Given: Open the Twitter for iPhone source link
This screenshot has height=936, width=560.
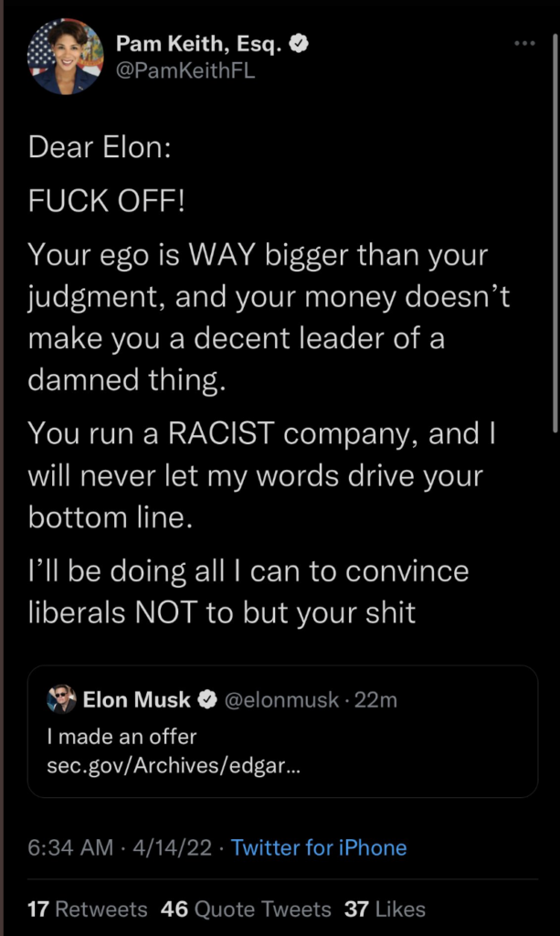Looking at the screenshot, I should click(x=319, y=847).
